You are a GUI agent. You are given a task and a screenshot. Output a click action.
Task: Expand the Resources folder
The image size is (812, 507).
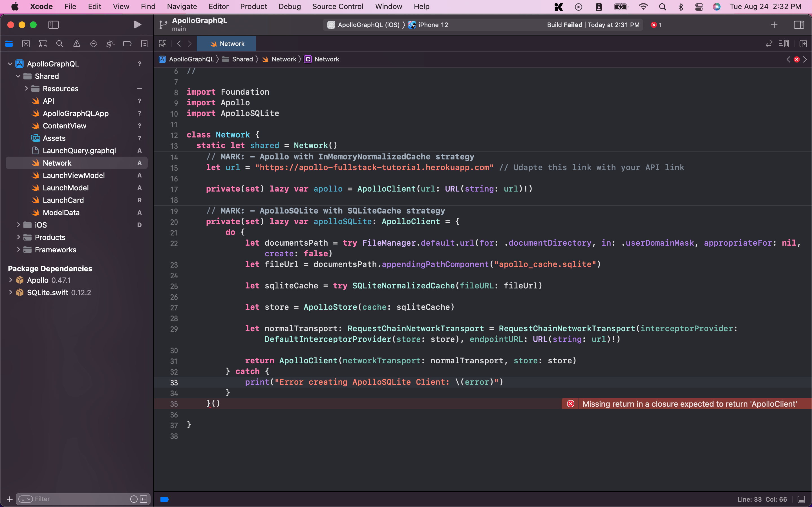tap(26, 88)
